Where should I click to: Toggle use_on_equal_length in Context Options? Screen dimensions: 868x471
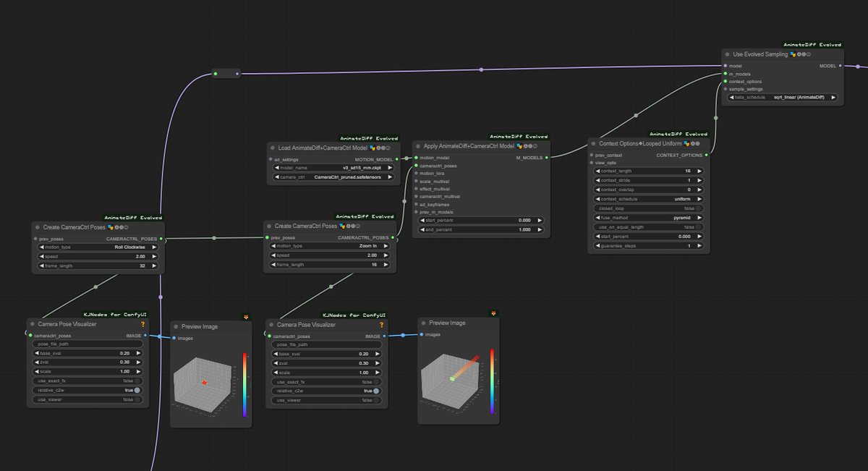[x=648, y=227]
